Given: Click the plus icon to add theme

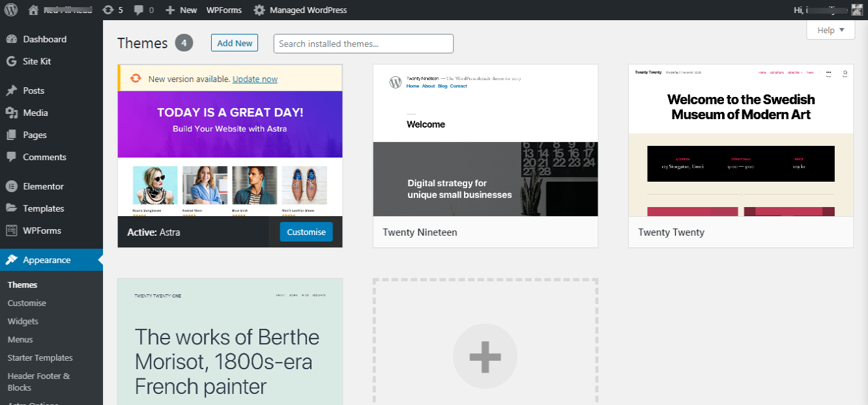Looking at the screenshot, I should [485, 356].
